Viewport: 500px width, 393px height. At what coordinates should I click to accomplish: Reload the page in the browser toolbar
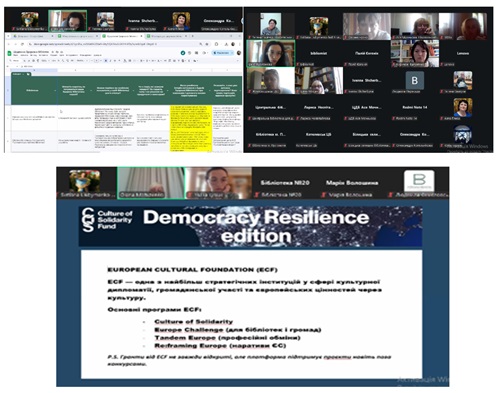(22, 44)
